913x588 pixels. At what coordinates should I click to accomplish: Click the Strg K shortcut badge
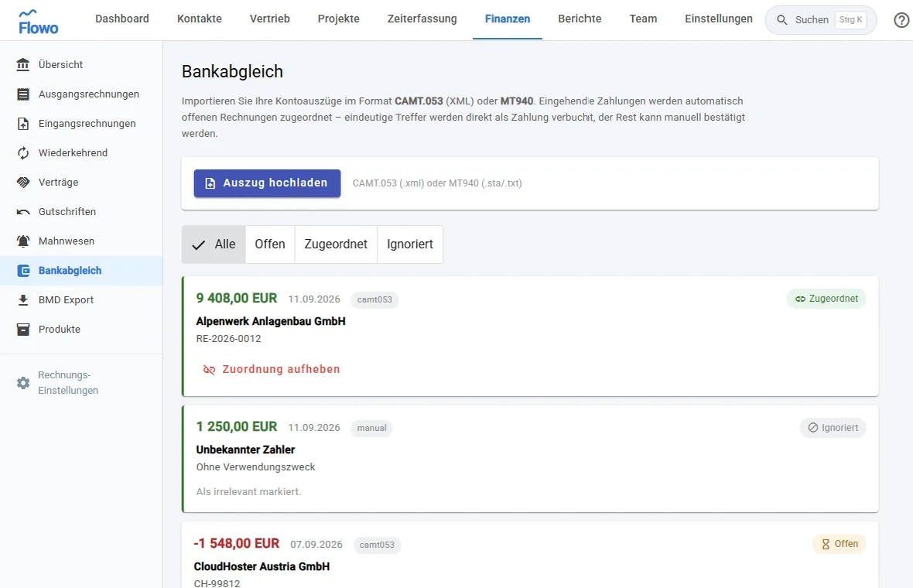coord(850,20)
